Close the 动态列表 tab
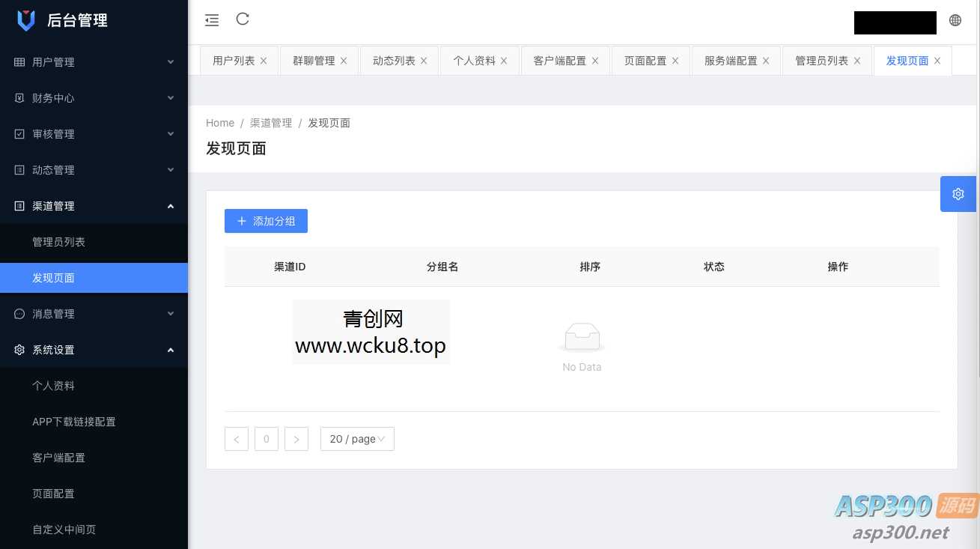The width and height of the screenshot is (980, 549). coord(423,61)
